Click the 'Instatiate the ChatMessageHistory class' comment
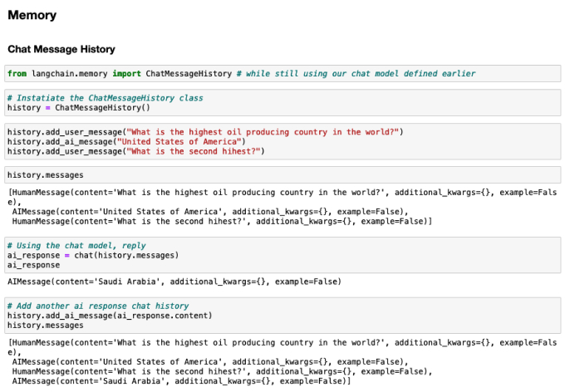 coord(106,98)
